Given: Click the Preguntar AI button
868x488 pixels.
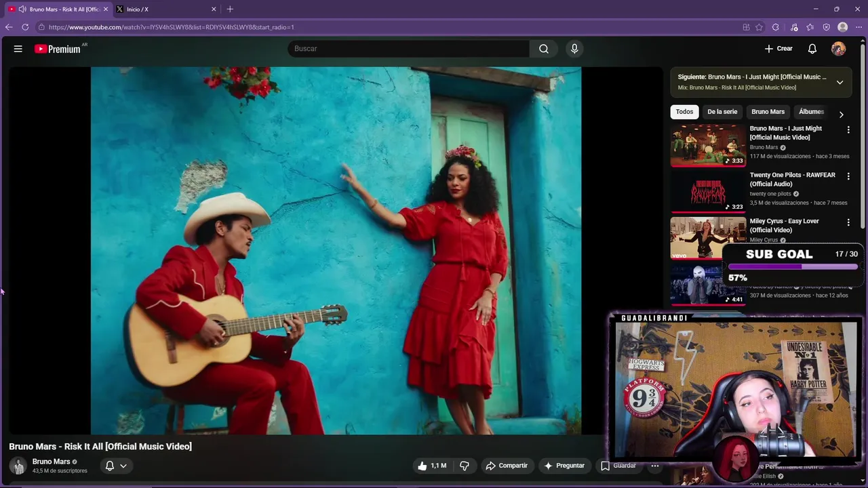Looking at the screenshot, I should pyautogui.click(x=564, y=466).
